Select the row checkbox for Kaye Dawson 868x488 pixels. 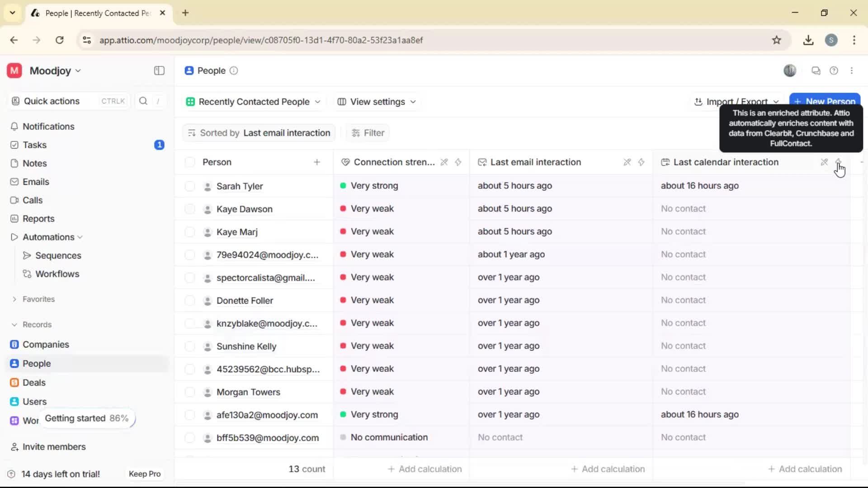click(190, 209)
